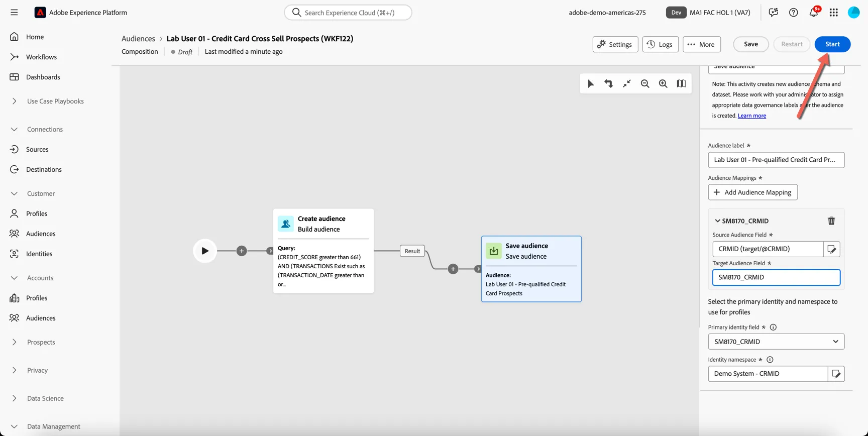Open the user profile avatar

tap(853, 13)
